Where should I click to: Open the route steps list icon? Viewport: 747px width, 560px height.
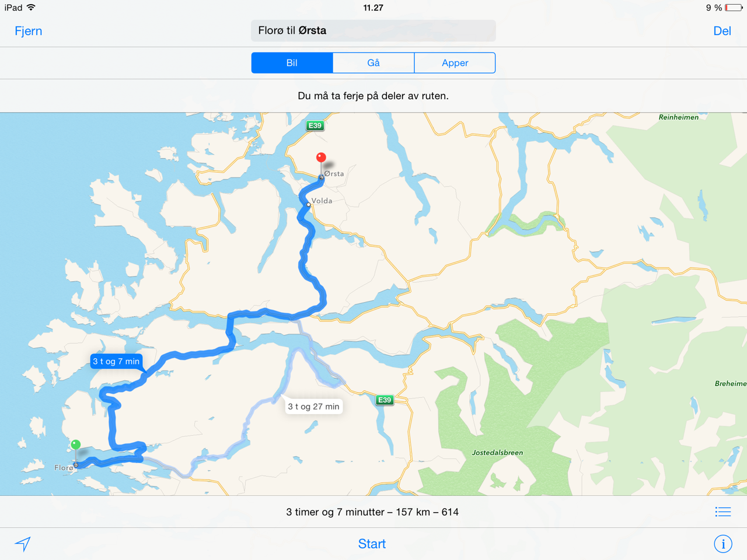722,512
